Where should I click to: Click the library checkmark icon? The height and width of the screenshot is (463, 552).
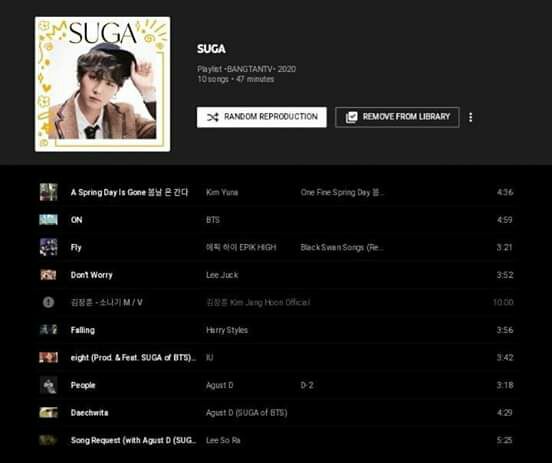click(x=351, y=117)
